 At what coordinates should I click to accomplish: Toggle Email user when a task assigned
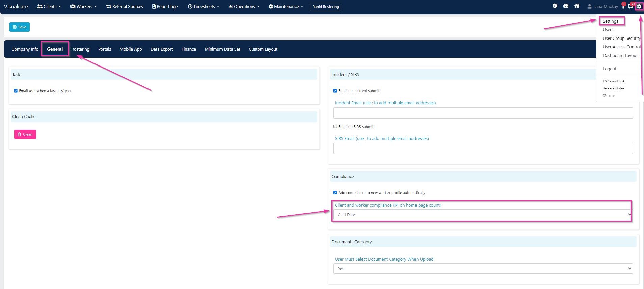point(16,91)
